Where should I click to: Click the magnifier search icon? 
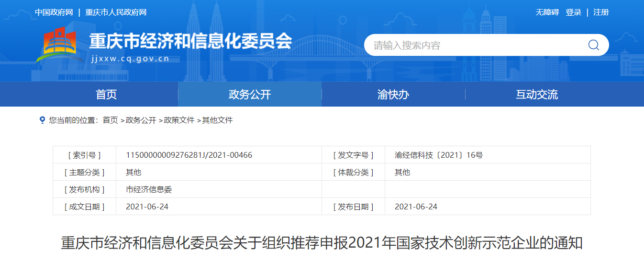point(593,45)
